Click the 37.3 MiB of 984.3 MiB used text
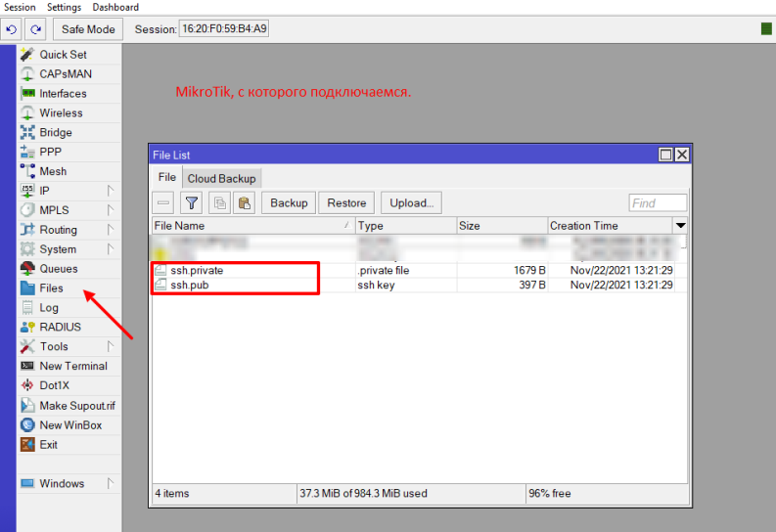The image size is (776, 532). click(x=363, y=494)
